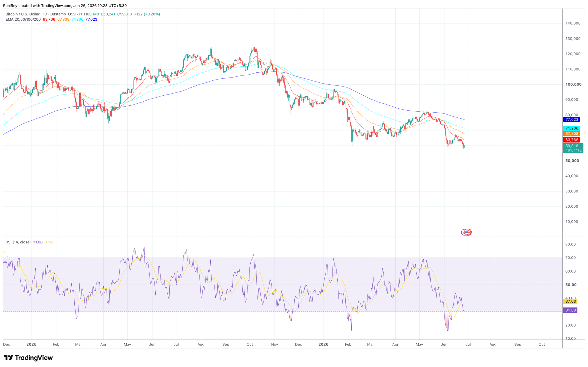Click the close value C59,818 in legend

[x=124, y=14]
